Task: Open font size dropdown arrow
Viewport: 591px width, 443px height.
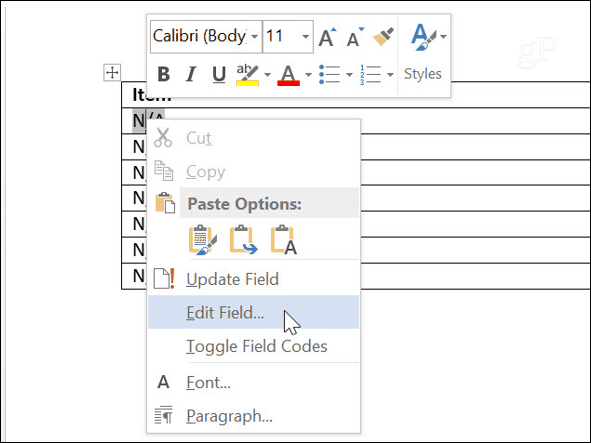Action: (306, 37)
